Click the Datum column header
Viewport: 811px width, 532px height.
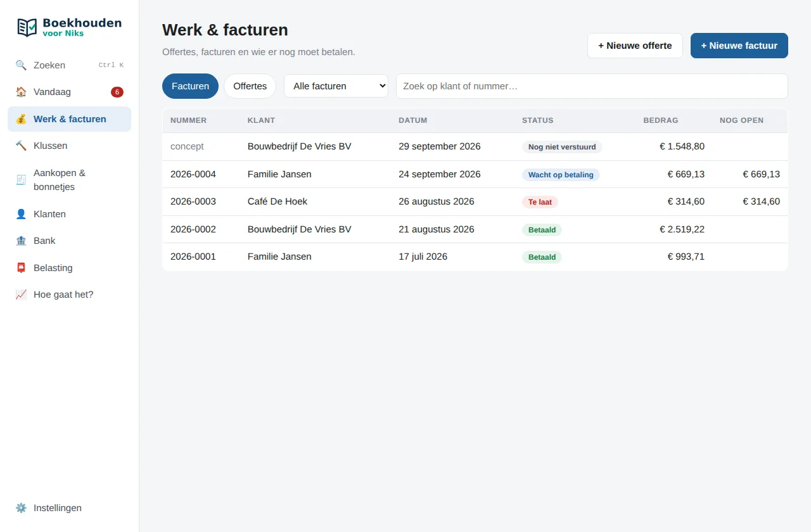tap(413, 120)
